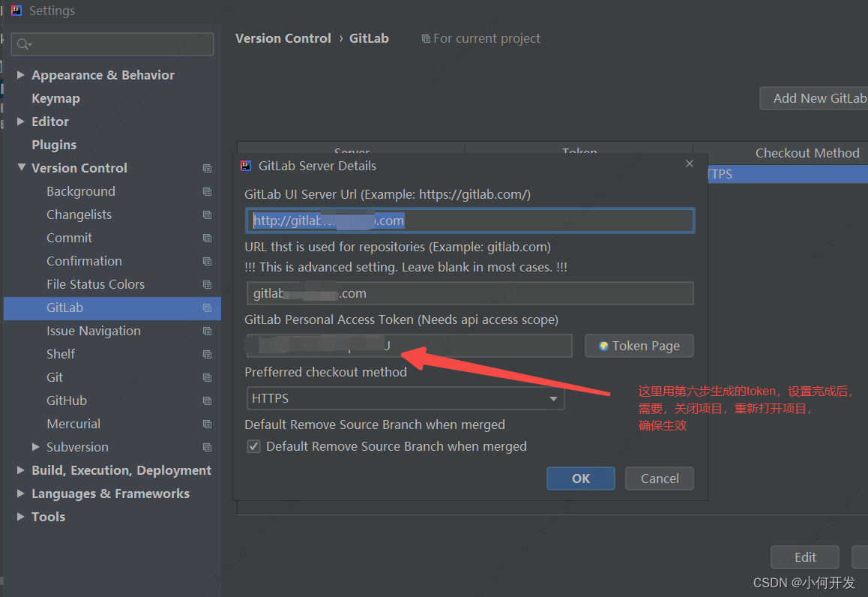Viewport: 868px width, 597px height.
Task: Expand the Tools section
Action: tap(20, 516)
